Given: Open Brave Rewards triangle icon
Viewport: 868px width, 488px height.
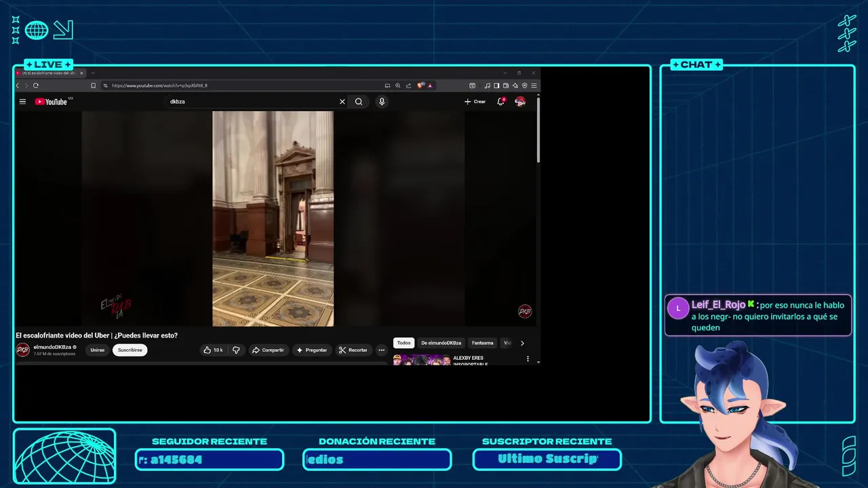Looking at the screenshot, I should pyautogui.click(x=430, y=85).
